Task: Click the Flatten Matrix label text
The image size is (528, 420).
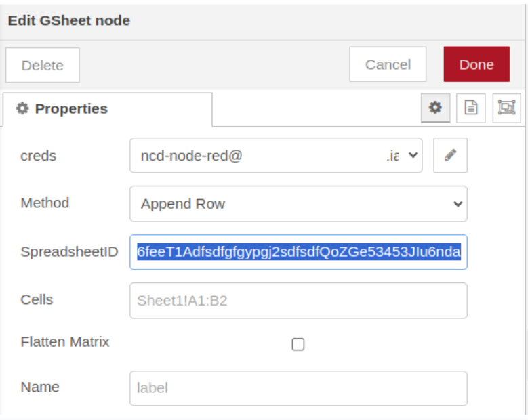Action: coord(65,342)
